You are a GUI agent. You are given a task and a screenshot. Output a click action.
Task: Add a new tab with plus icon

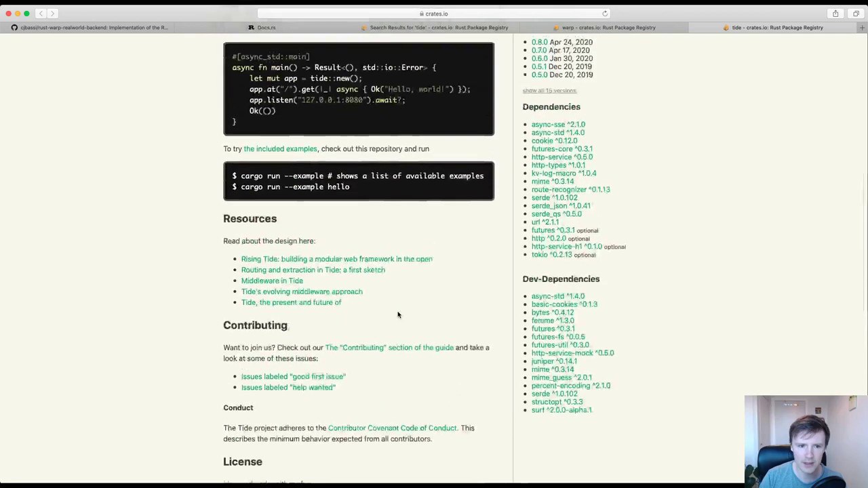coord(862,28)
